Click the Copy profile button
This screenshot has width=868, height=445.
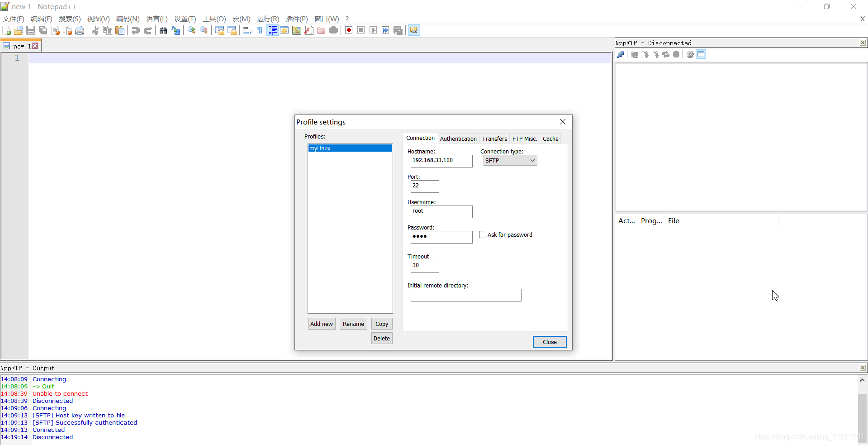382,324
